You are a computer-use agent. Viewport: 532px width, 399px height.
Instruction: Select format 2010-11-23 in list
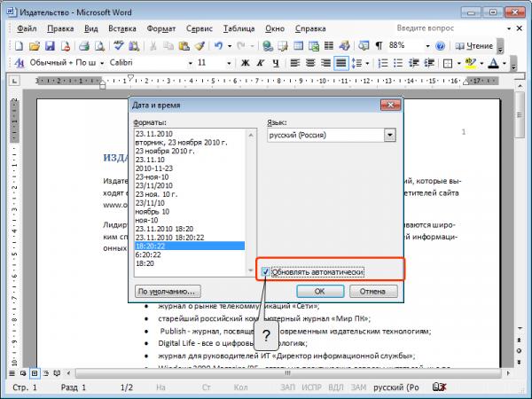click(190, 168)
